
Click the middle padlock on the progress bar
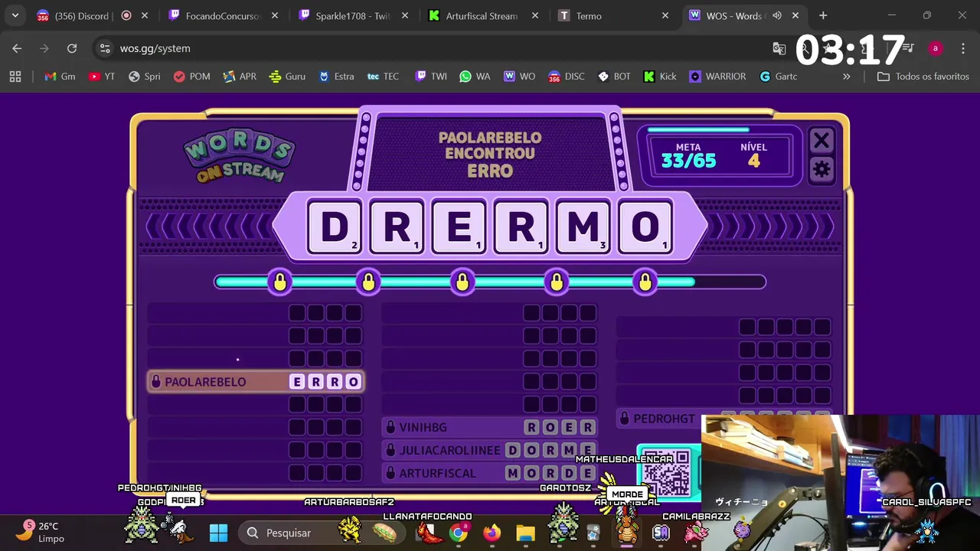click(462, 282)
